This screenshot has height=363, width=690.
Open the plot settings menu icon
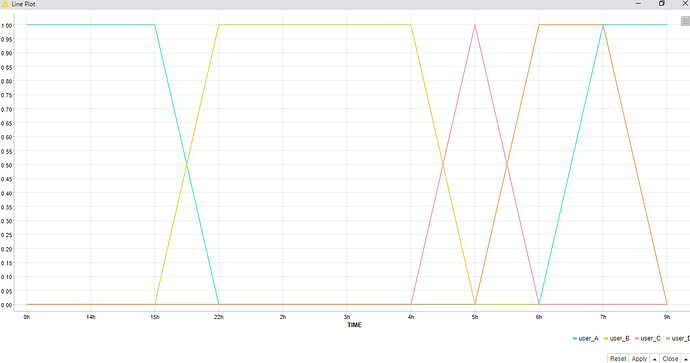685,21
